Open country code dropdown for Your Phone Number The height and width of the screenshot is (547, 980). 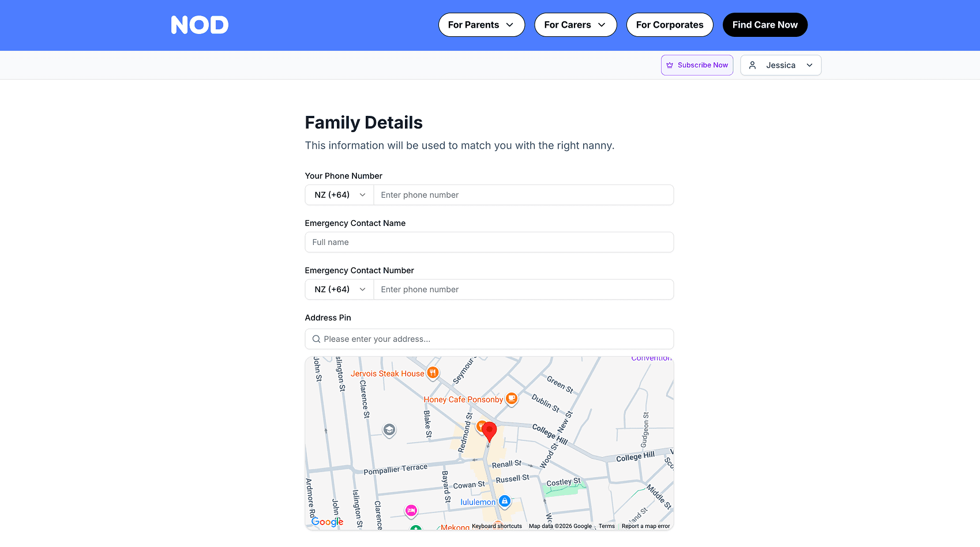339,195
